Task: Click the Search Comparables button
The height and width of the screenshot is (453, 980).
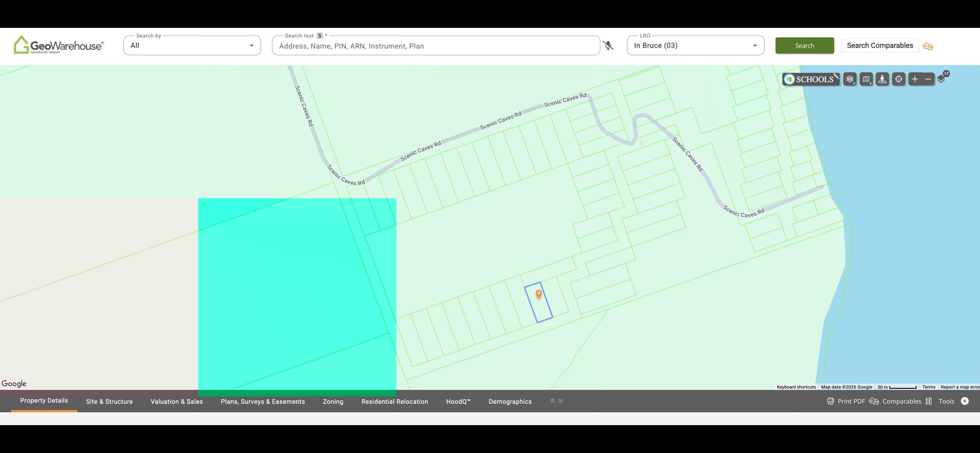Action: tap(880, 46)
